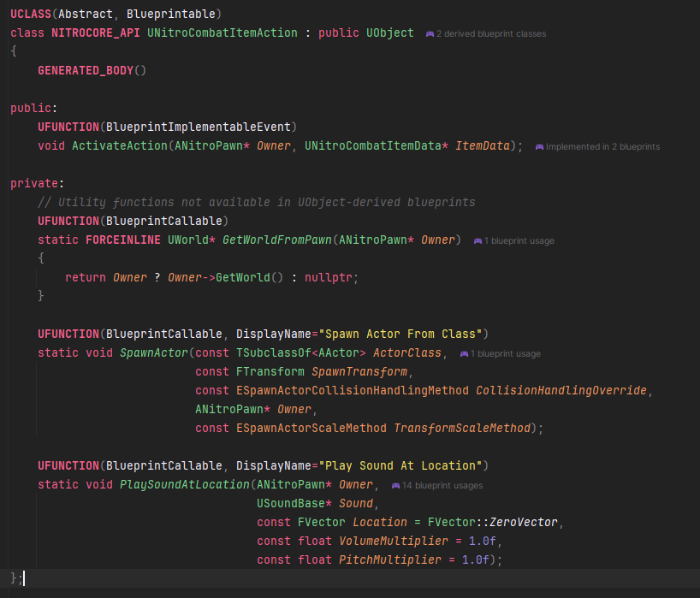
Task: Click the gamepad icon next to ActivateAction declaration
Action: 540,146
